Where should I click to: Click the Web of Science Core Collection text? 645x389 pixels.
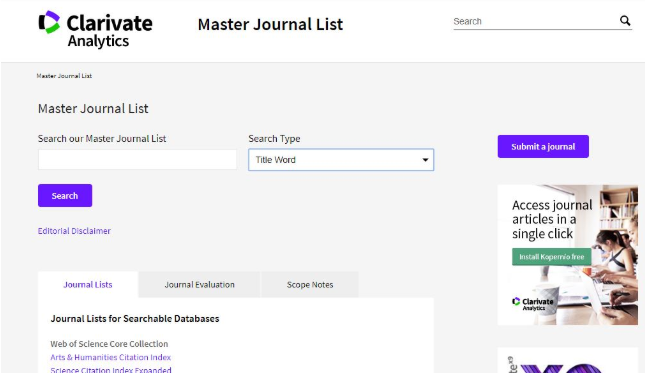[x=109, y=344]
